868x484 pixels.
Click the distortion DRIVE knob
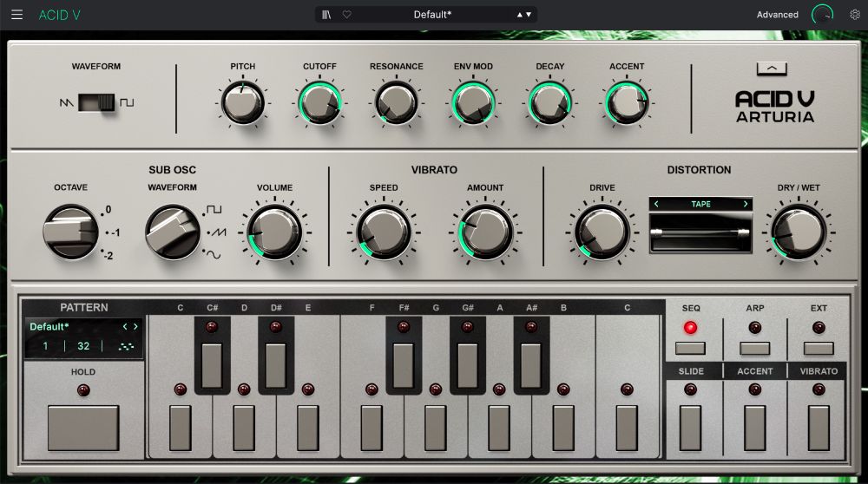[602, 232]
